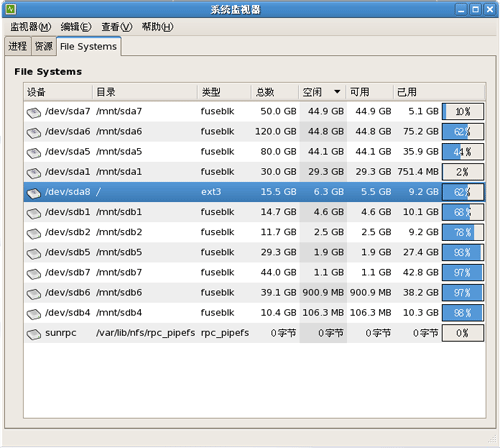The width and height of the screenshot is (500, 448).
Task: Select the drive icon for /dev/sdb4
Action: coord(34,314)
